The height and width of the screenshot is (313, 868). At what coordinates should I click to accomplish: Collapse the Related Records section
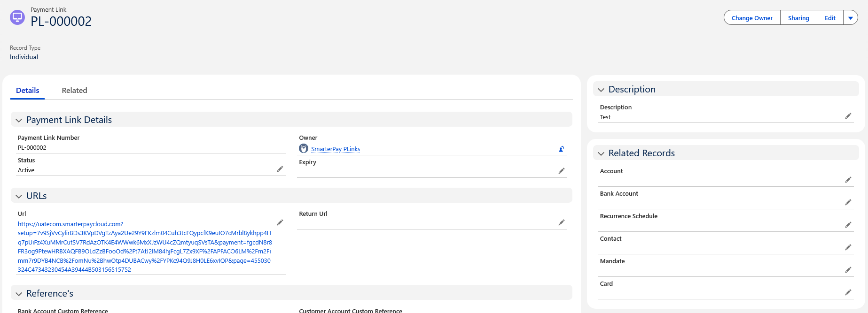601,153
